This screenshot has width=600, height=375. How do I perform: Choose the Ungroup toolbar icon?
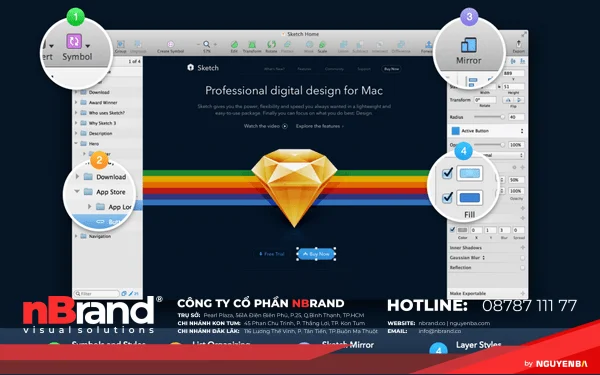138,44
